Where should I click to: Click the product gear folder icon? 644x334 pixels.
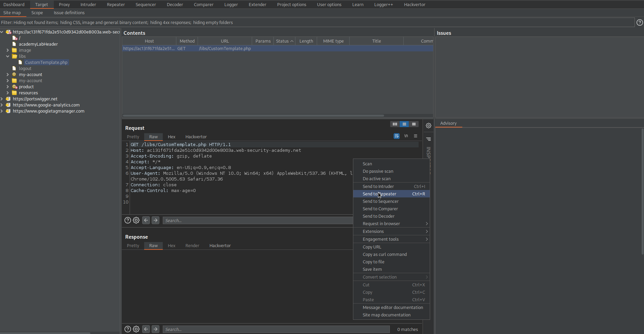point(15,87)
